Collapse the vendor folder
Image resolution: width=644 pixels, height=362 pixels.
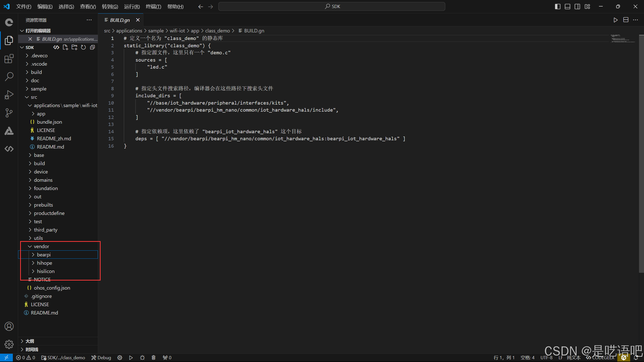41,246
